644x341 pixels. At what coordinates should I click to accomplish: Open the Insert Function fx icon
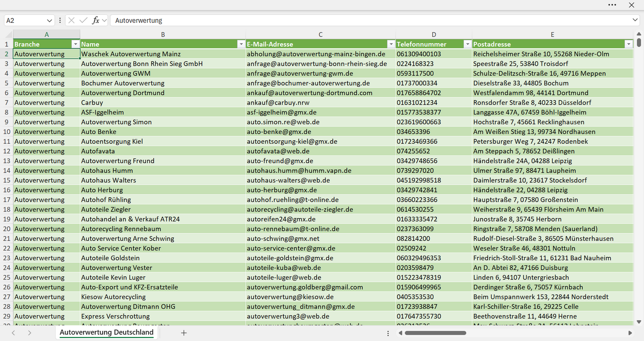pyautogui.click(x=95, y=20)
